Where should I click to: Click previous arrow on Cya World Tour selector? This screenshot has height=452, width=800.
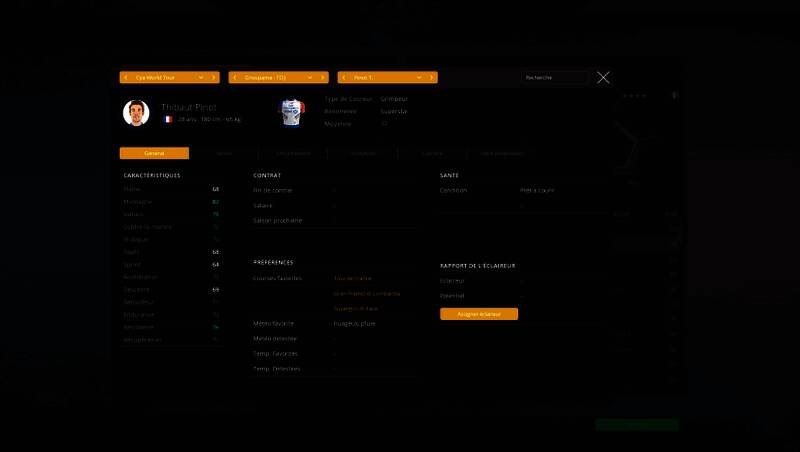pos(125,77)
